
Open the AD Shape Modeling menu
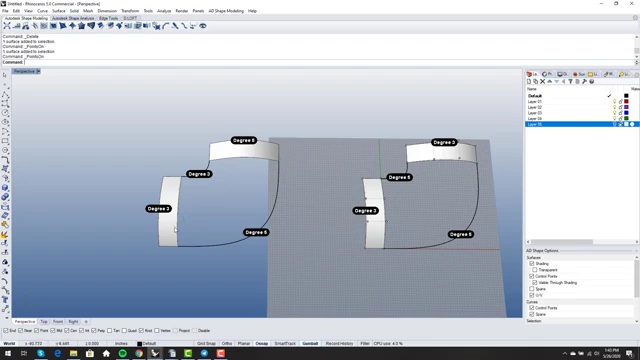(x=226, y=11)
